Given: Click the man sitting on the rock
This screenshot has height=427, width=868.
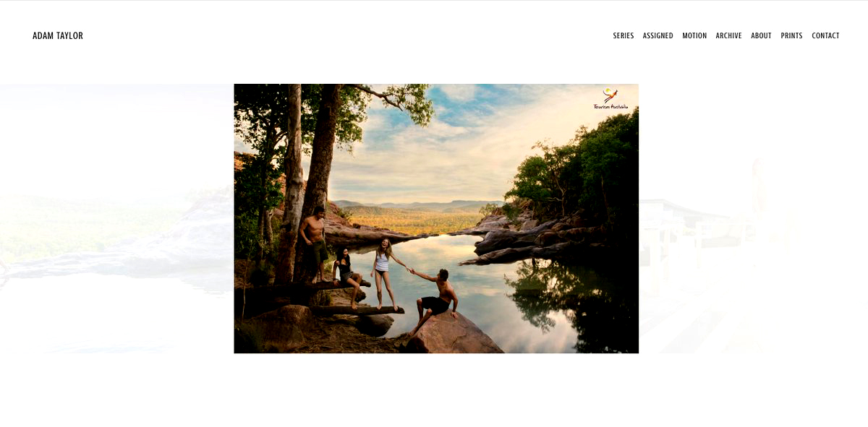Looking at the screenshot, I should (433, 300).
